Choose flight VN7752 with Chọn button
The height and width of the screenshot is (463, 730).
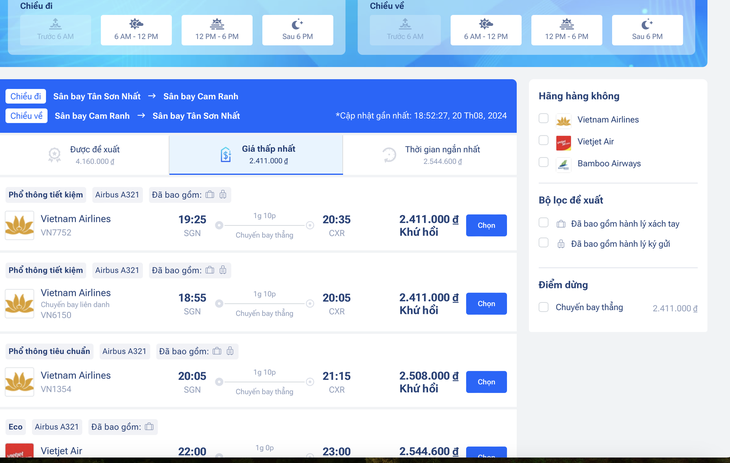click(x=486, y=225)
